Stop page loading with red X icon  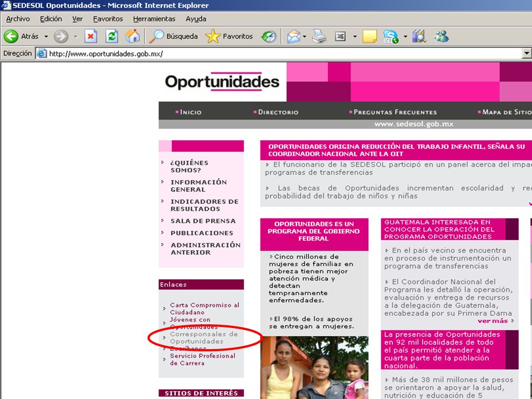pyautogui.click(x=90, y=37)
